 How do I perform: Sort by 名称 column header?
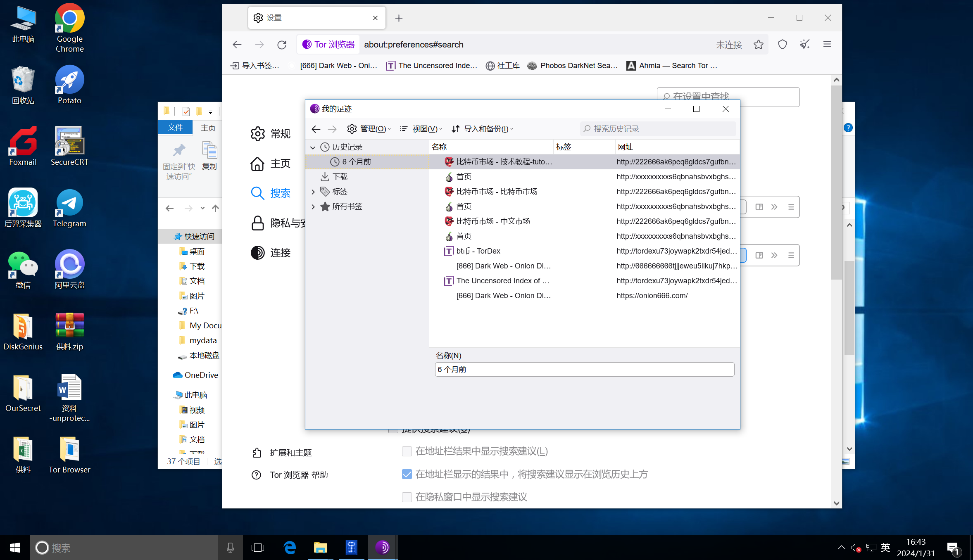pyautogui.click(x=491, y=147)
